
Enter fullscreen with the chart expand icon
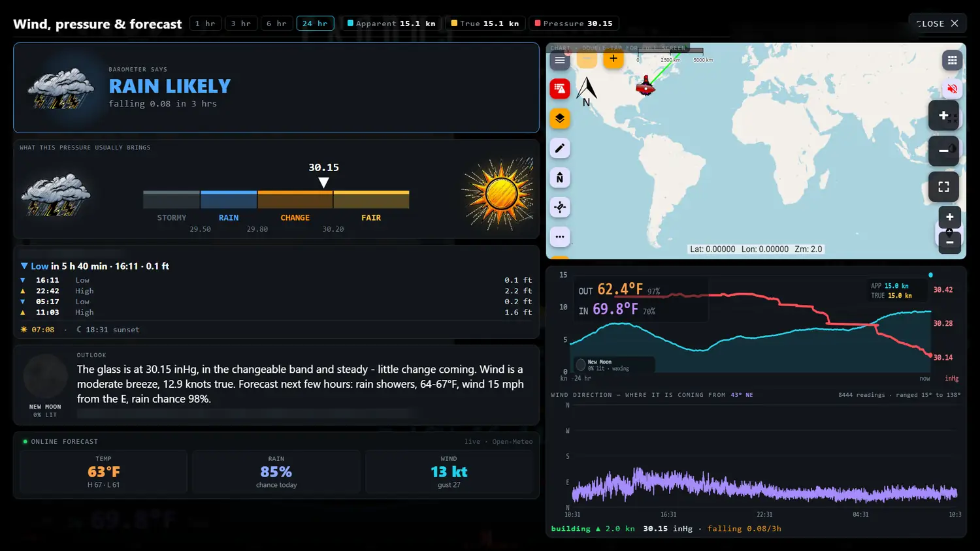click(944, 187)
